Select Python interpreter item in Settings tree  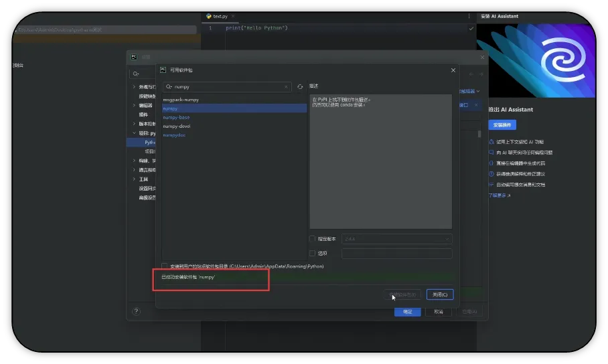click(x=150, y=143)
